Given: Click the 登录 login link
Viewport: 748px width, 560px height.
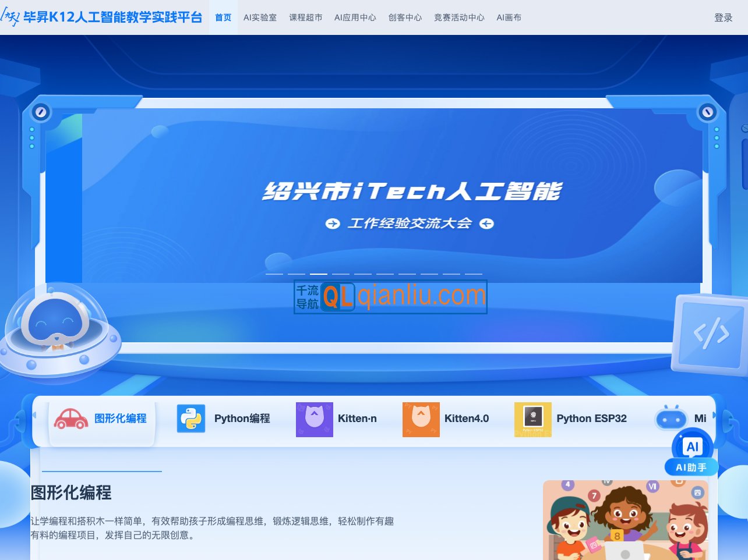Looking at the screenshot, I should pyautogui.click(x=724, y=17).
